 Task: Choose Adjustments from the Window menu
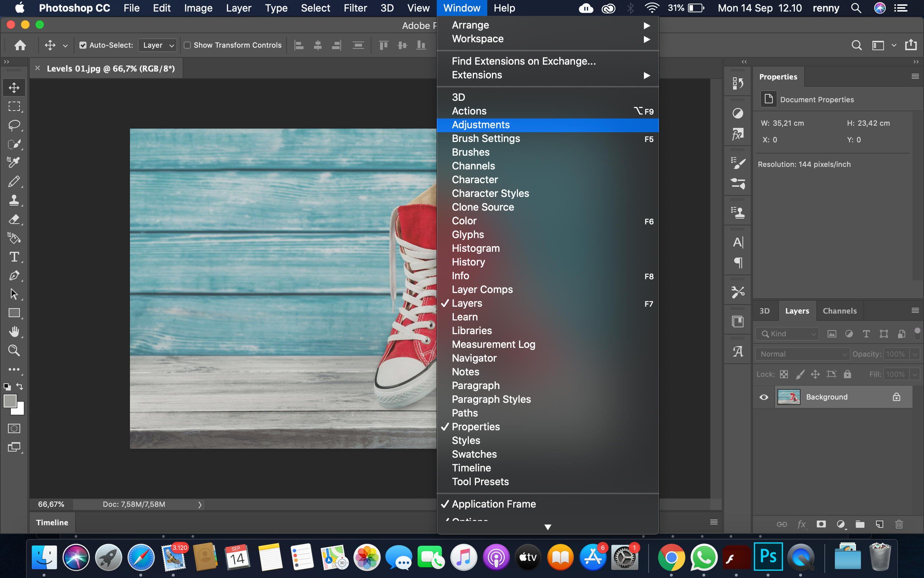tap(548, 125)
